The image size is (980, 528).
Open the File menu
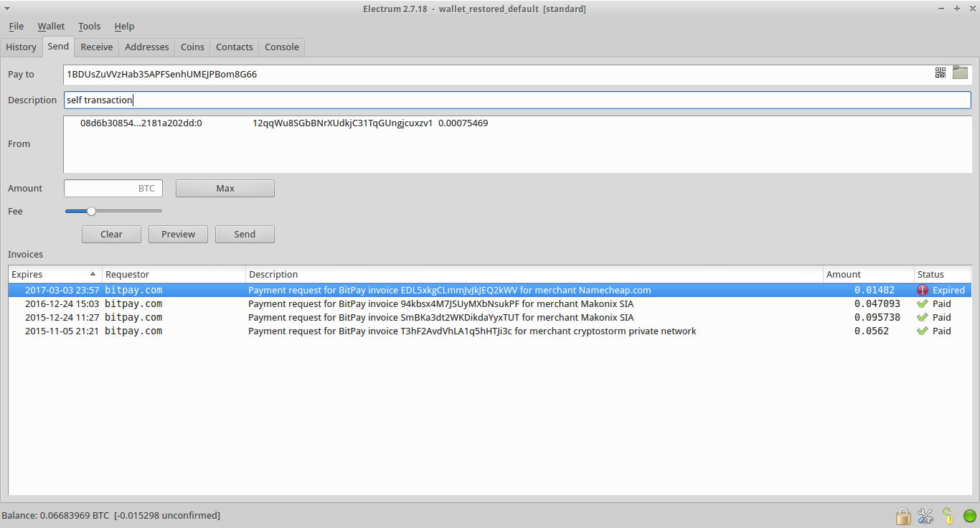[x=16, y=27]
